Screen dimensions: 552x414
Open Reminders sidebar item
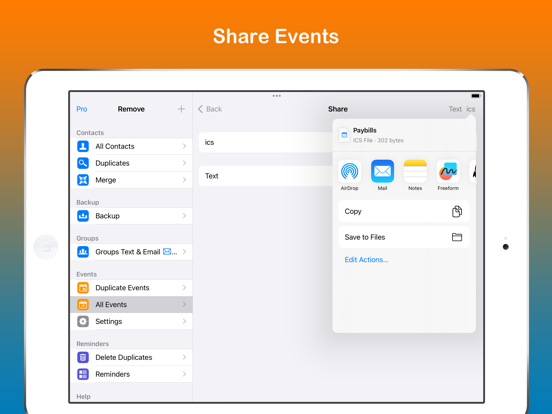(132, 374)
